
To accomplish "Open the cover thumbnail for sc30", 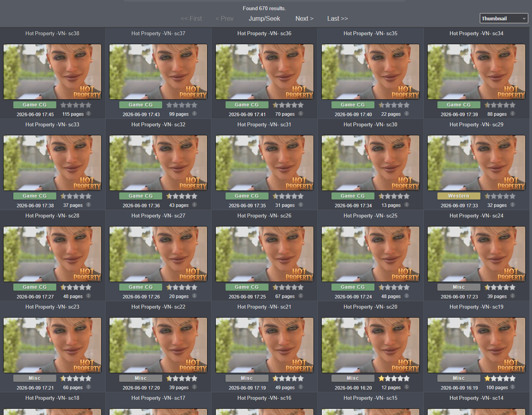I will pyautogui.click(x=371, y=163).
